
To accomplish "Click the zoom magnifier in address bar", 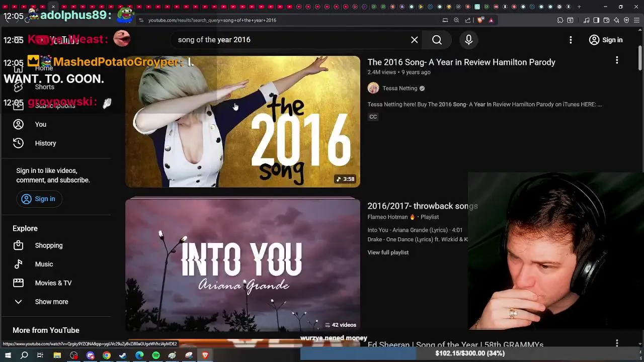I will [x=456, y=20].
